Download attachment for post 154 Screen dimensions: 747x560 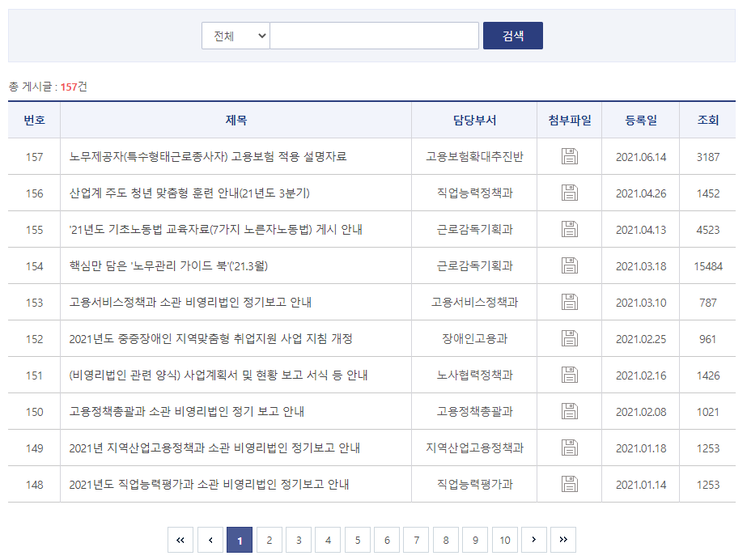[569, 265]
